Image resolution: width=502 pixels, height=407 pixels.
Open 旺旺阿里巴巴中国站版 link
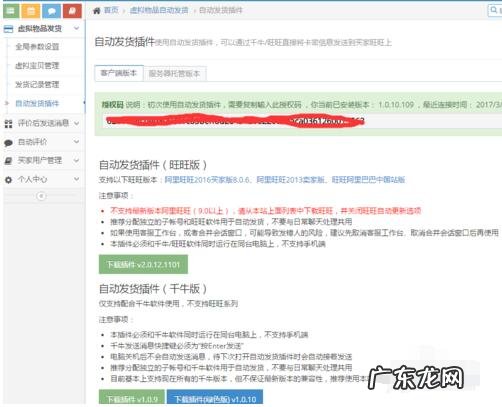click(x=368, y=180)
